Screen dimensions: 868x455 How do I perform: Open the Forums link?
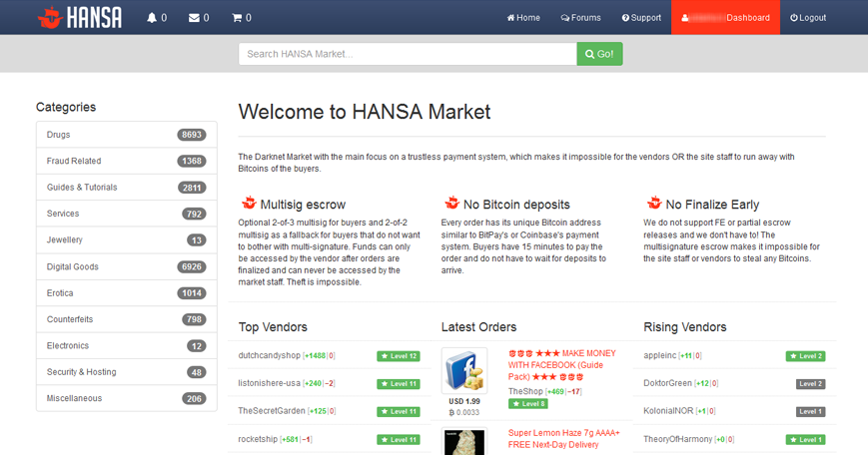tap(580, 18)
